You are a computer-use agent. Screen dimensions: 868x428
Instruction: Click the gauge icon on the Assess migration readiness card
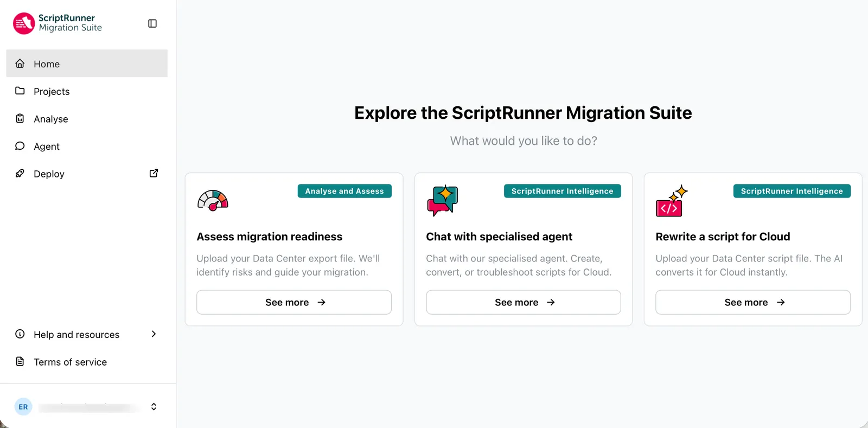point(213,200)
